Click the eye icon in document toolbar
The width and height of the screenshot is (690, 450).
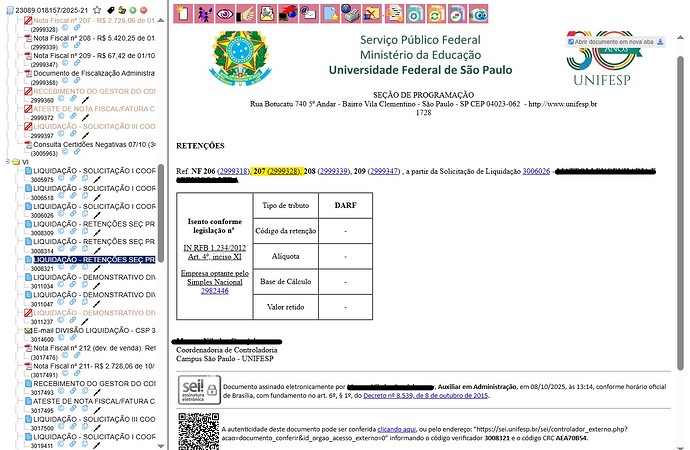pyautogui.click(x=225, y=14)
